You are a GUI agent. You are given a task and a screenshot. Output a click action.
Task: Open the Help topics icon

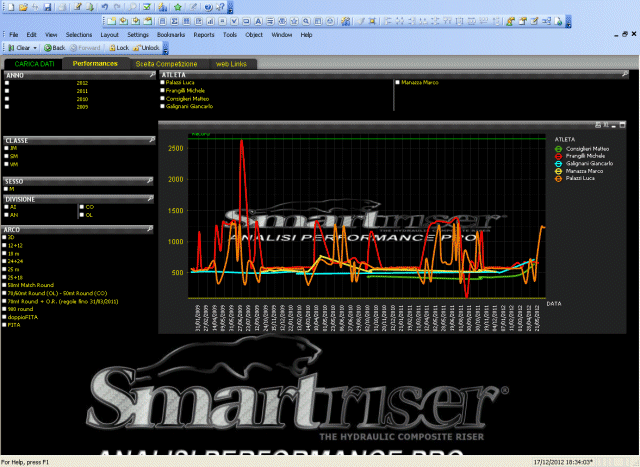(208, 7)
